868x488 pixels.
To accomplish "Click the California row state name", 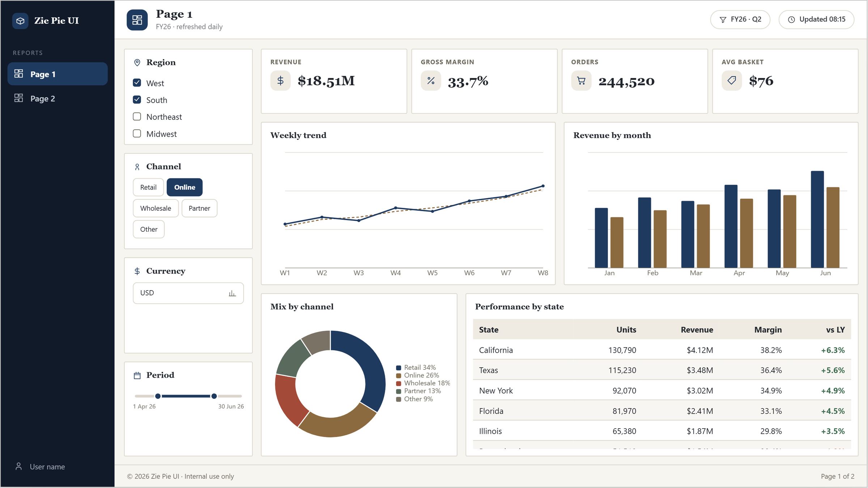I will click(x=496, y=350).
